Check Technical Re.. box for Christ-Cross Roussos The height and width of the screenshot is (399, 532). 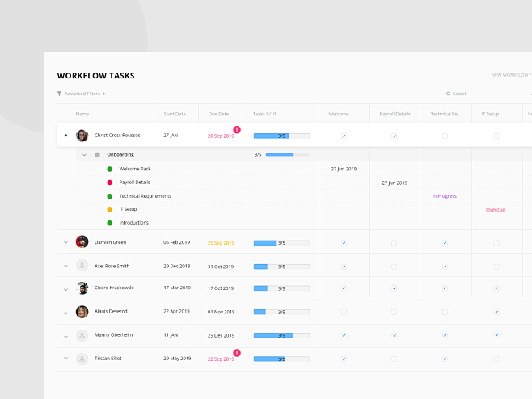[445, 136]
